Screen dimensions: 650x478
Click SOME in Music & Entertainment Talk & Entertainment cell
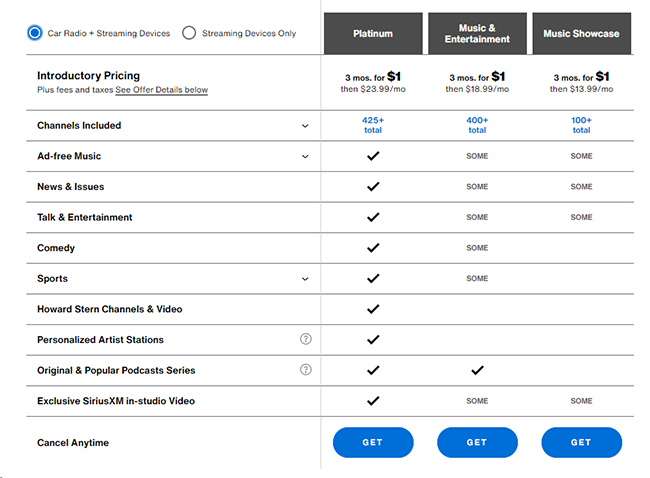pos(477,217)
